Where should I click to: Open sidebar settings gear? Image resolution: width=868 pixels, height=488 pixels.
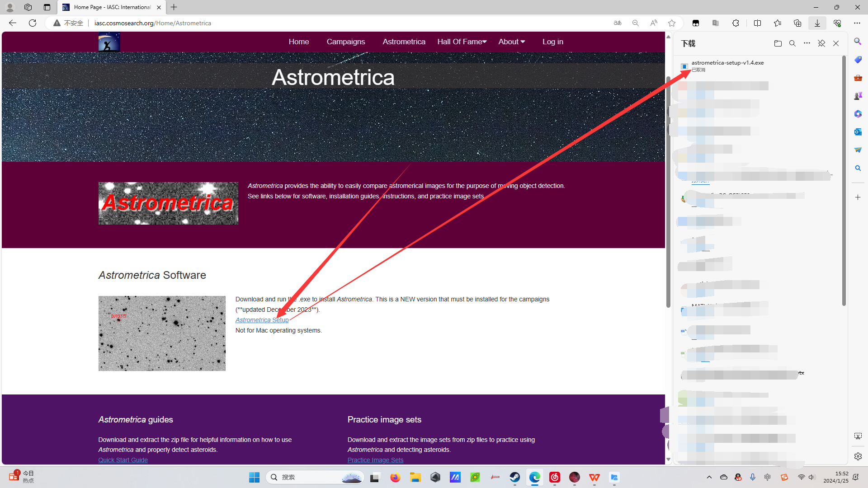(858, 456)
